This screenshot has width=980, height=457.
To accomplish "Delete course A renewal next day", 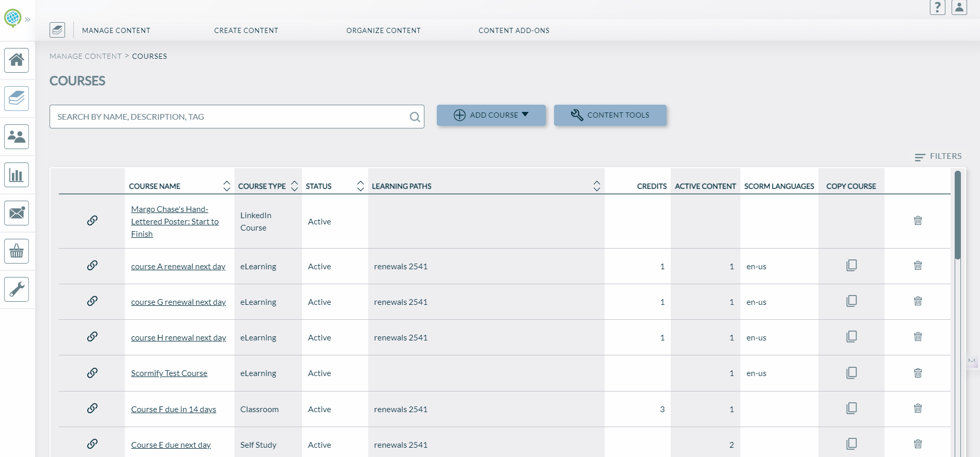I will coord(918,266).
